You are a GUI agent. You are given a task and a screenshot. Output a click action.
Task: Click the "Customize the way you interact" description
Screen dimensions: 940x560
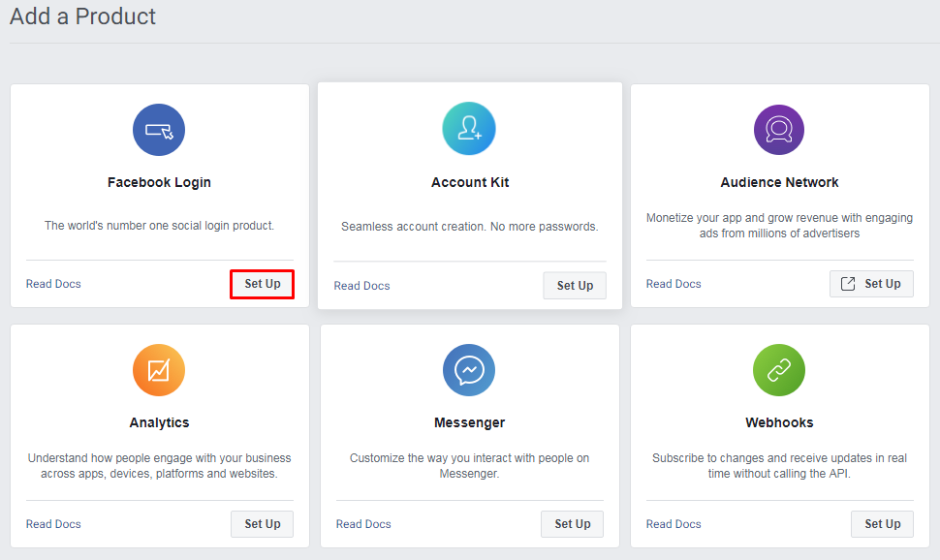tap(469, 466)
